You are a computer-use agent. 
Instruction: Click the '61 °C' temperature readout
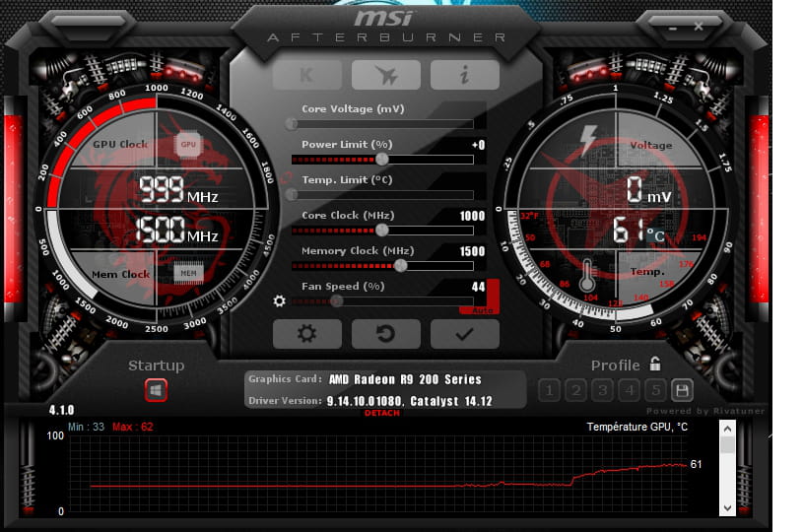point(638,230)
